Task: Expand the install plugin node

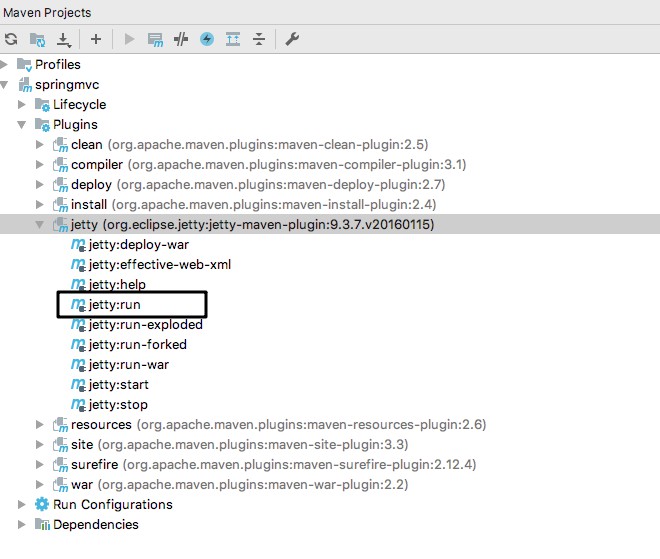Action: (x=40, y=205)
